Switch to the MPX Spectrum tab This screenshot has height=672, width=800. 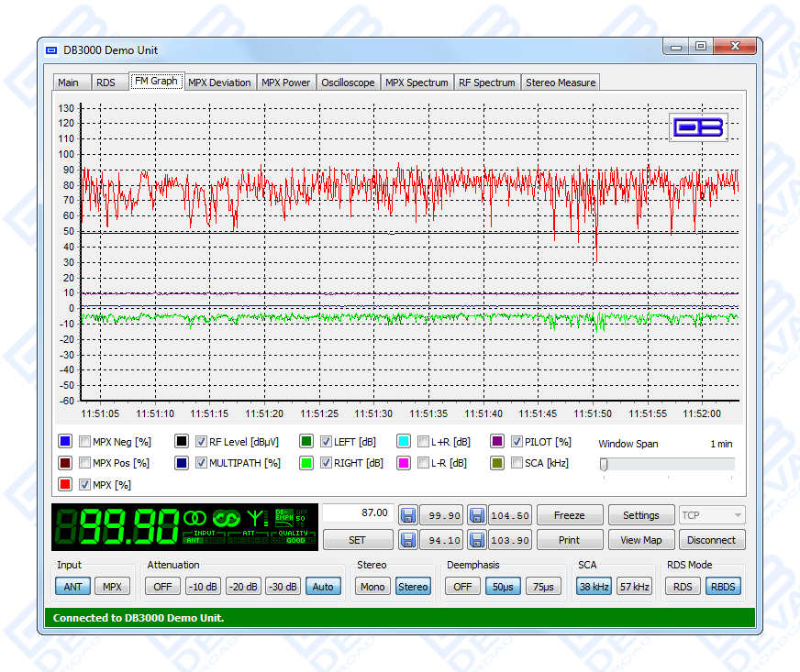coord(417,83)
